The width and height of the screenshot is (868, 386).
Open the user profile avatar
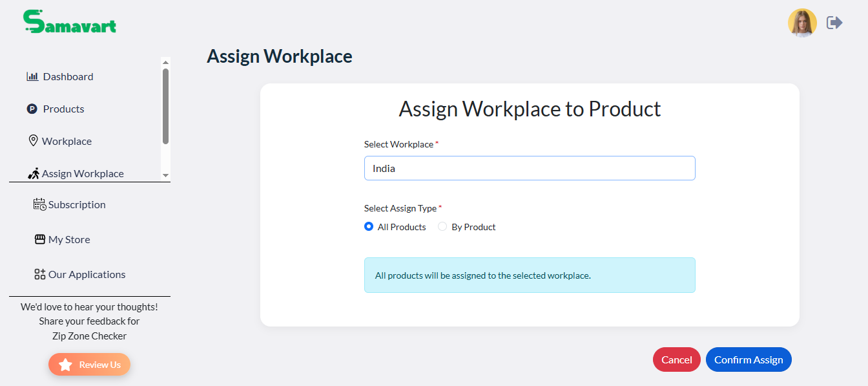(x=802, y=23)
